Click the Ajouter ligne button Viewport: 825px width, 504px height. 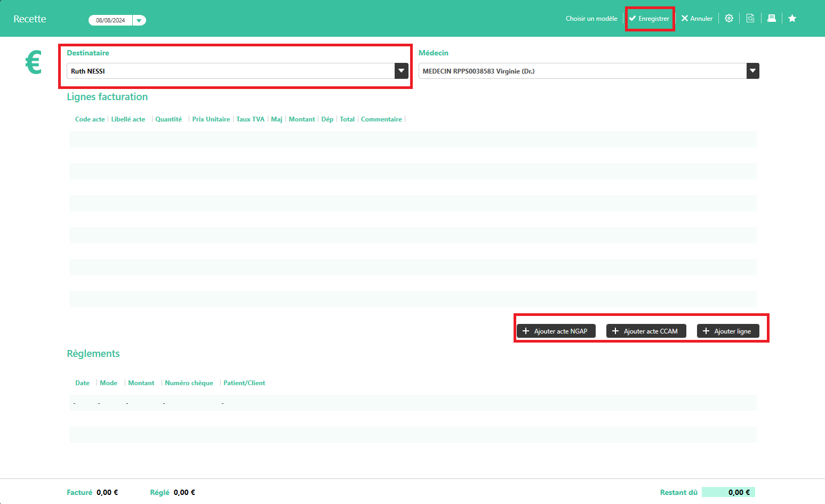[728, 331]
